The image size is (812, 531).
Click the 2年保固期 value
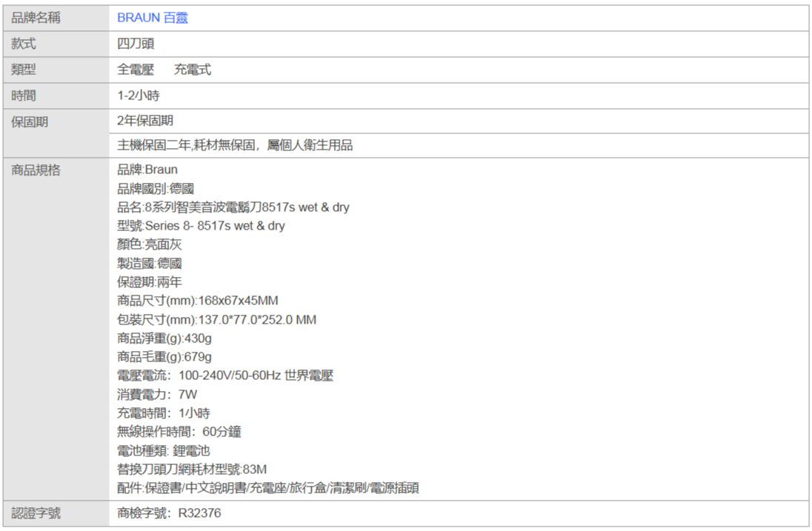point(145,121)
